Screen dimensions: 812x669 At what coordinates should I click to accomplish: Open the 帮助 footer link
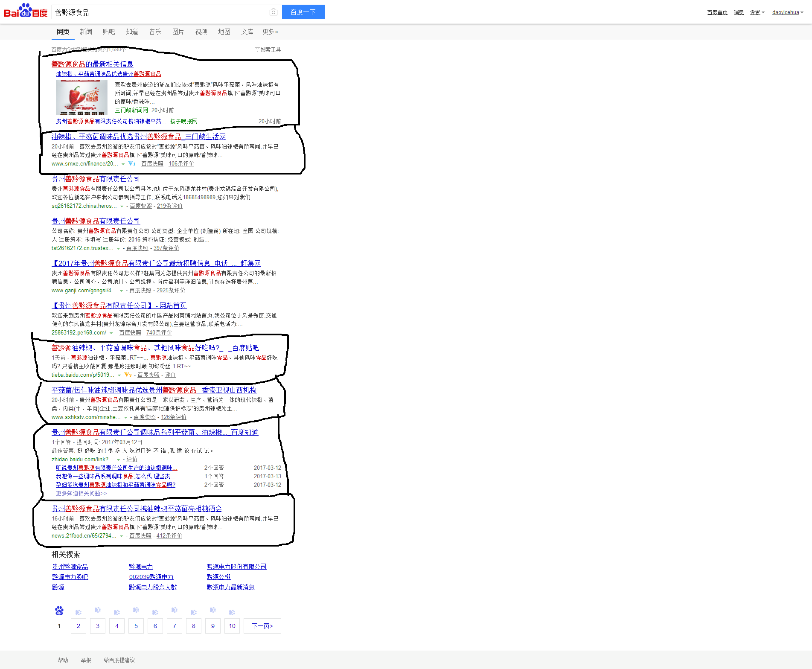[63, 660]
